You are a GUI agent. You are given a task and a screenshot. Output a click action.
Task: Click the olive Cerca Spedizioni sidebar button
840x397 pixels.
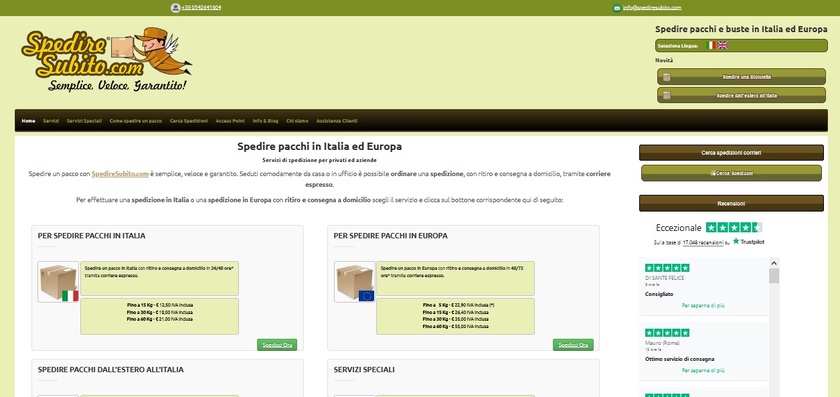pyautogui.click(x=731, y=173)
